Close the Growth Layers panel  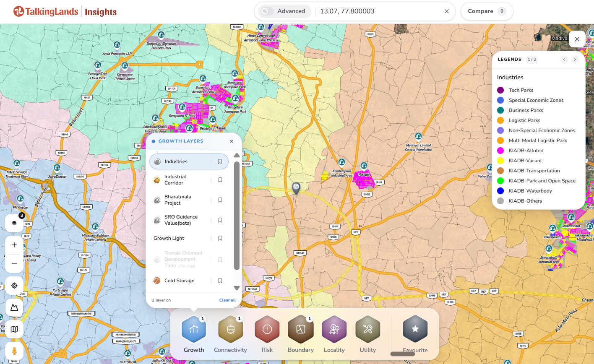[232, 141]
